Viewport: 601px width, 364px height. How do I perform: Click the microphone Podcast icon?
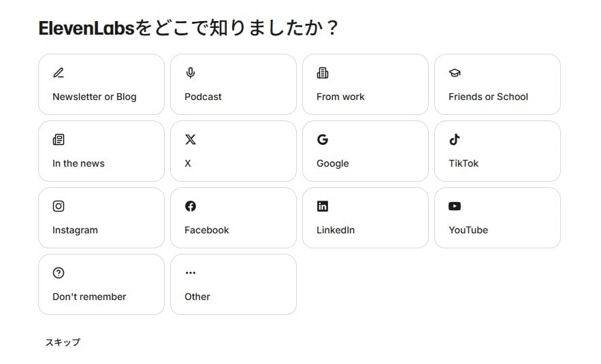(191, 73)
